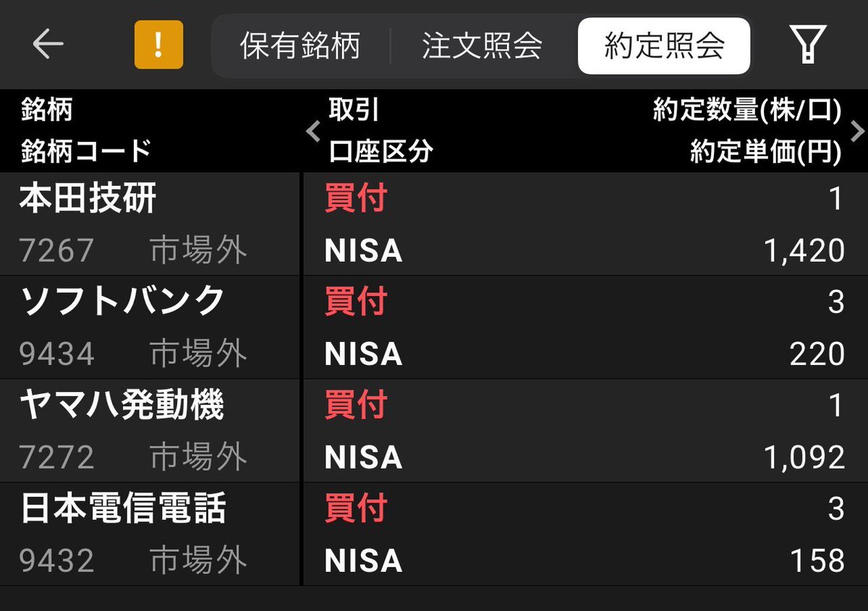Open the orange exclamation alert icon
Image resolution: width=868 pixels, height=611 pixels.
click(x=158, y=45)
